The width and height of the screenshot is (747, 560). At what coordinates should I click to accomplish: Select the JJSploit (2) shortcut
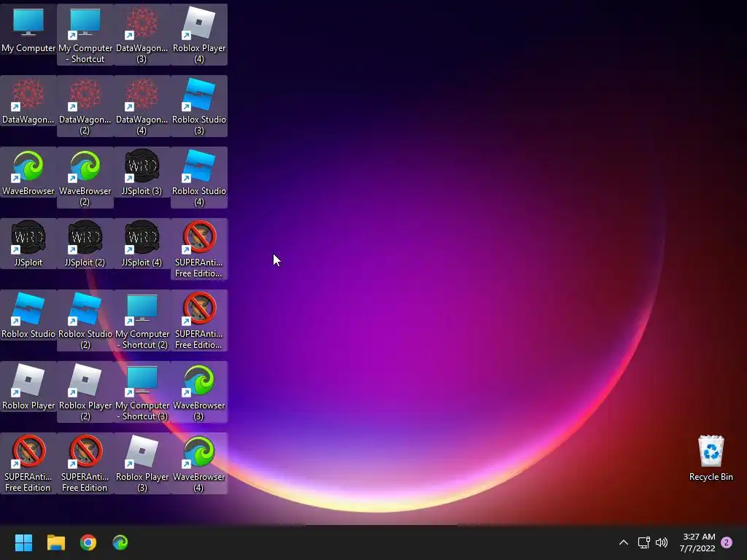85,244
